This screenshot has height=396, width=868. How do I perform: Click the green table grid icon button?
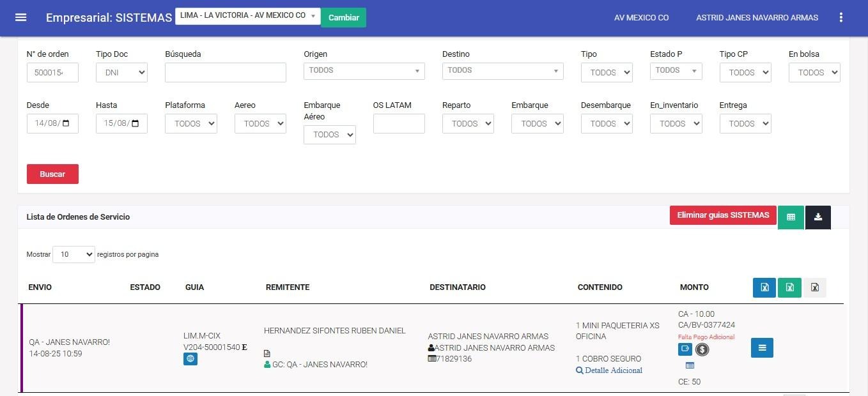click(791, 217)
